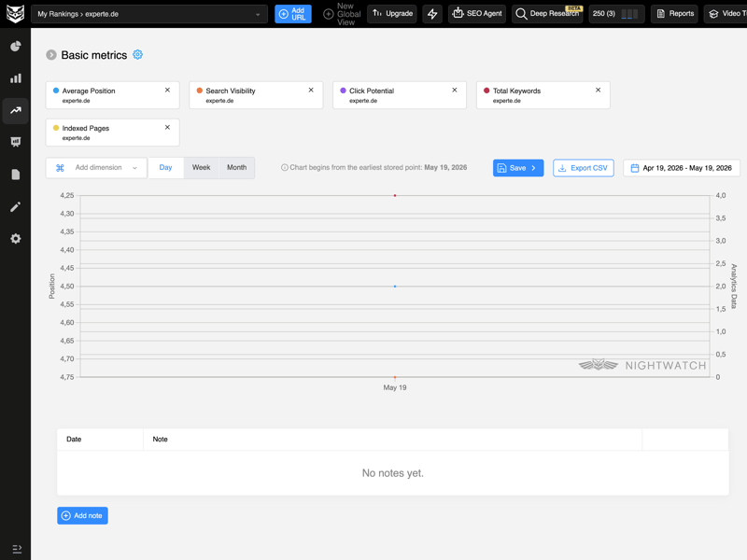Switch chart to Month view
This screenshot has height=560, width=747.
pyautogui.click(x=237, y=168)
